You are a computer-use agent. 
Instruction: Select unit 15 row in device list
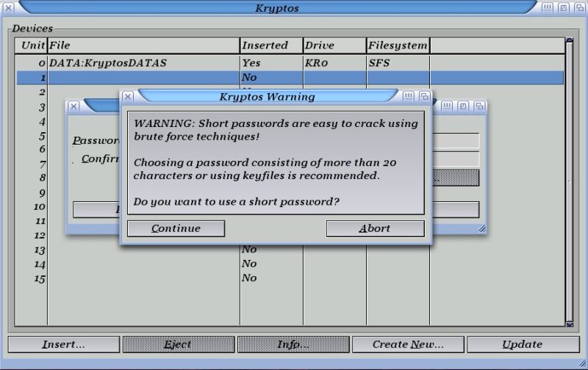point(290,278)
